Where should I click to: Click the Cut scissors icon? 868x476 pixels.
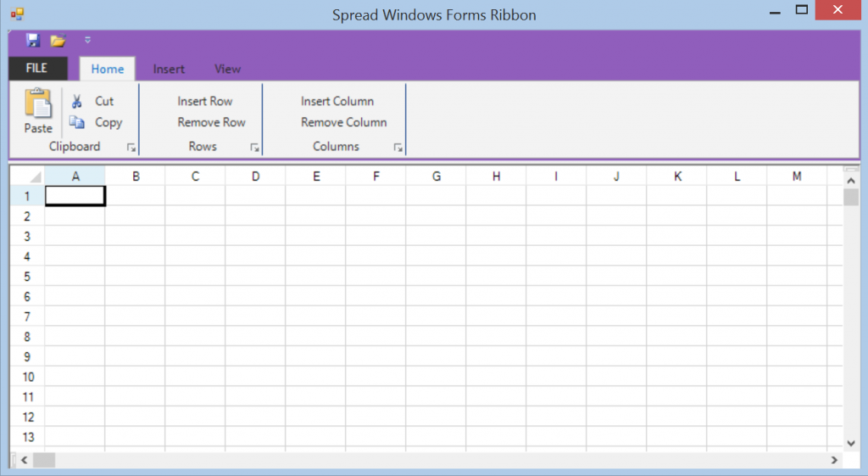coord(77,101)
